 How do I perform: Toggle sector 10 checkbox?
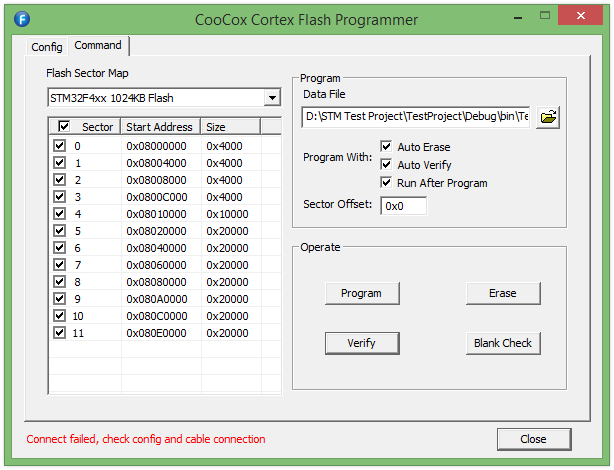[x=60, y=316]
